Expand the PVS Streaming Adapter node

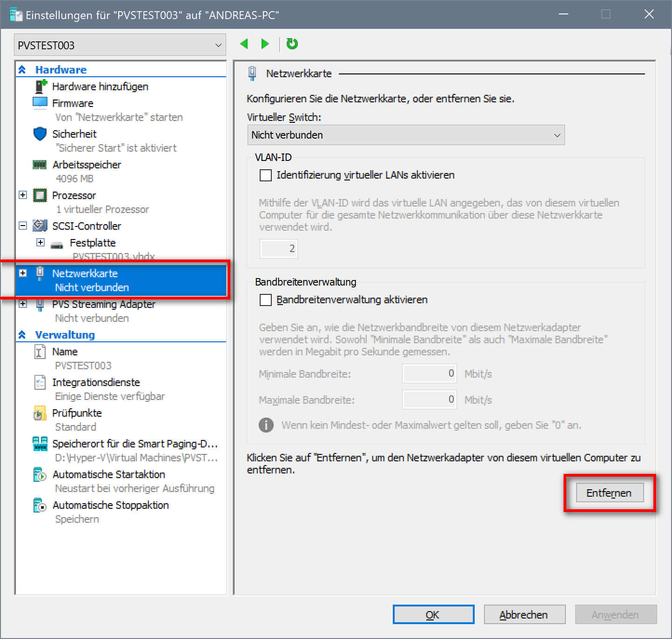[x=23, y=304]
